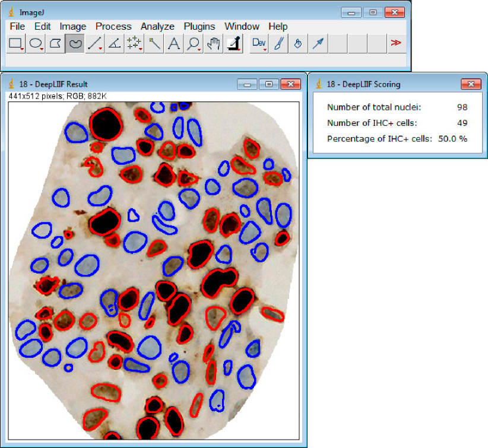Maximize the DeepLIIF Result window
Image resolution: width=488 pixels, height=448 pixels.
(269, 84)
